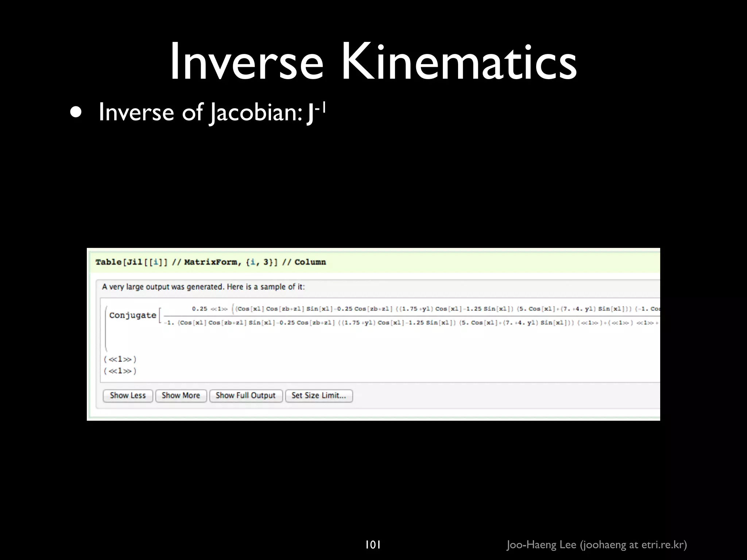Viewport: 747px width, 560px height.
Task: Select the Conjugate expression text
Action: (x=133, y=315)
